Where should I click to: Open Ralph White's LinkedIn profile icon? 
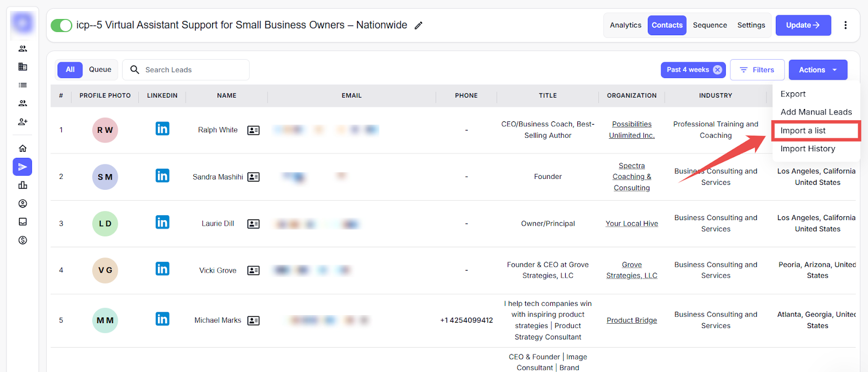coord(162,129)
